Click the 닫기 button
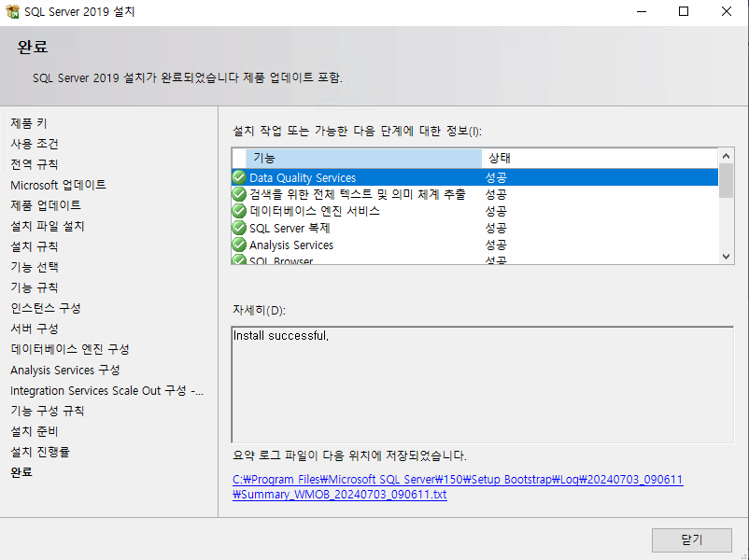The width and height of the screenshot is (749, 560). (x=692, y=540)
